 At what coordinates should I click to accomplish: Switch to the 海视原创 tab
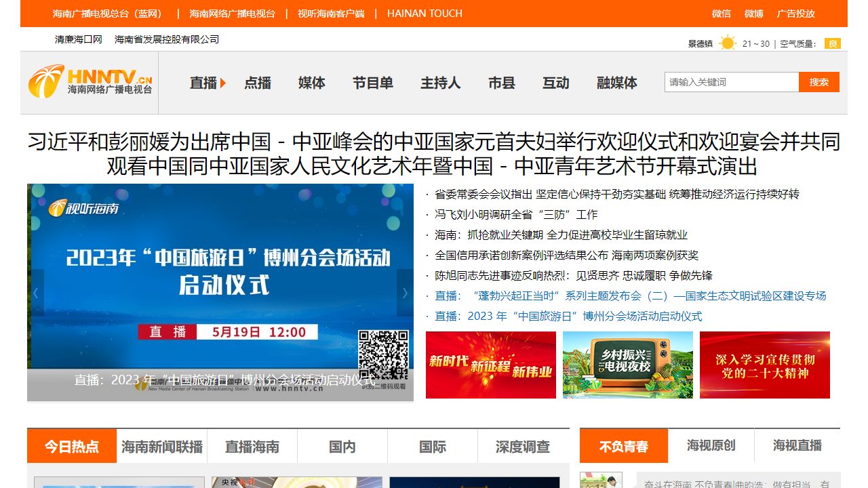click(711, 445)
